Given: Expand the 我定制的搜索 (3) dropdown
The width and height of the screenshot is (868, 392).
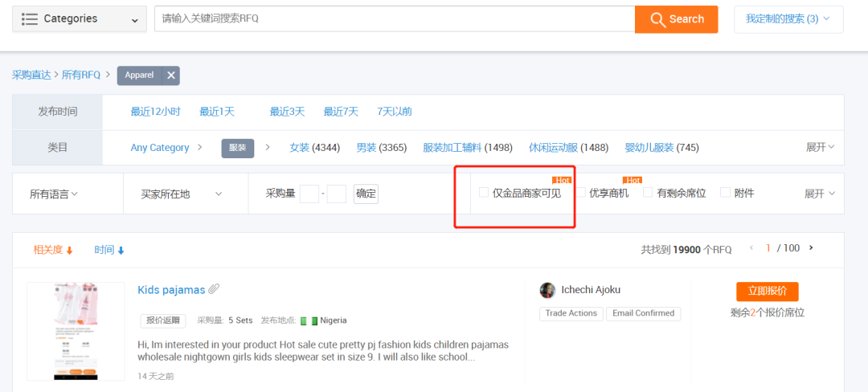Looking at the screenshot, I should (788, 19).
